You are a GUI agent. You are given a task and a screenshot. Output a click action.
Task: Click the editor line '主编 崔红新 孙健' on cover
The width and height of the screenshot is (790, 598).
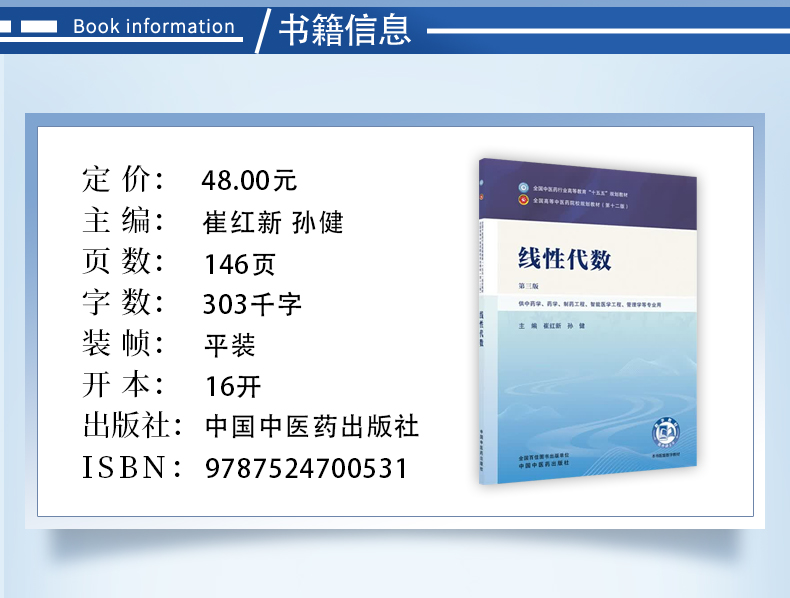552,326
